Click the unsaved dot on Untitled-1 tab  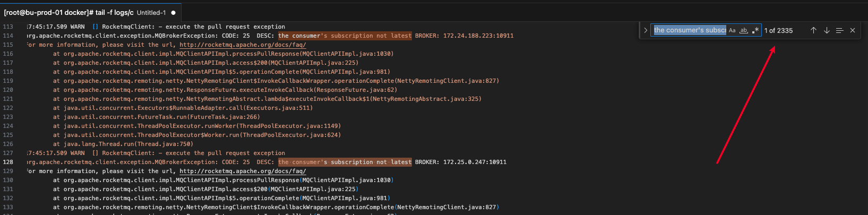pyautogui.click(x=173, y=13)
